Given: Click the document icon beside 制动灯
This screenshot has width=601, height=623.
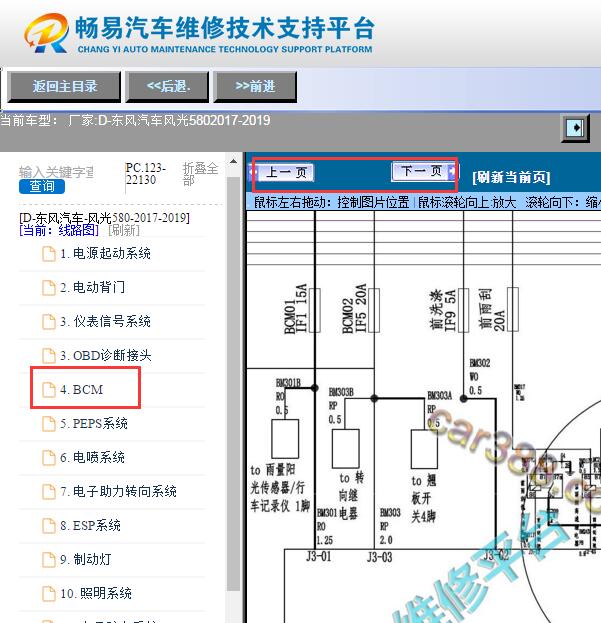Looking at the screenshot, I should point(49,560).
